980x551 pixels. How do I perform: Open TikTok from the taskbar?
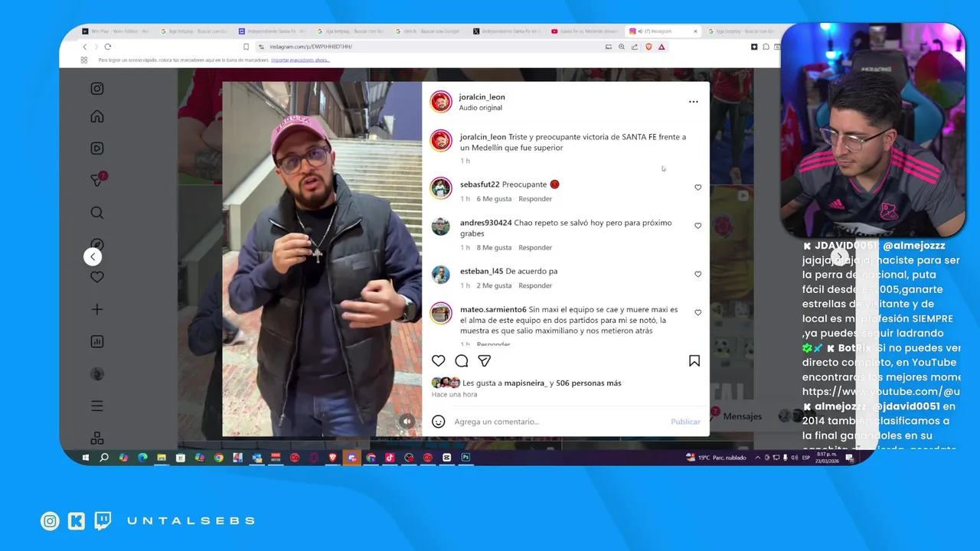point(390,458)
